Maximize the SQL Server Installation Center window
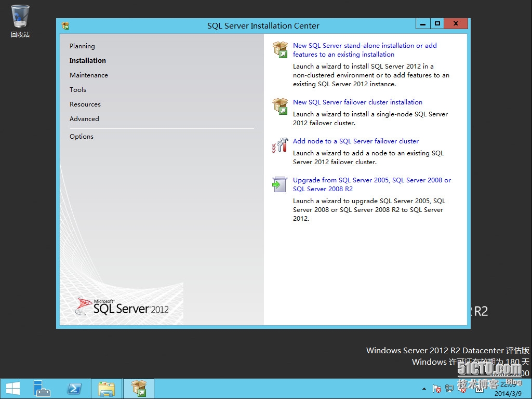The height and width of the screenshot is (399, 532). coord(437,24)
